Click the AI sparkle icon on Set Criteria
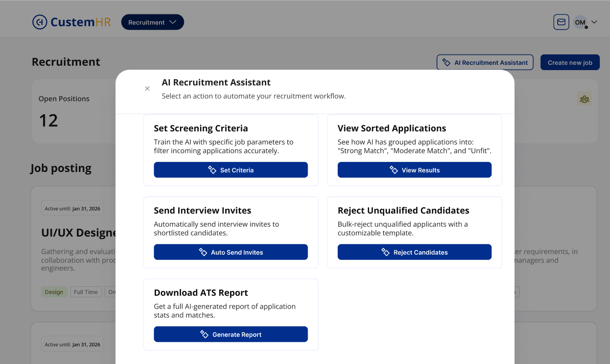The image size is (610, 364). [211, 170]
